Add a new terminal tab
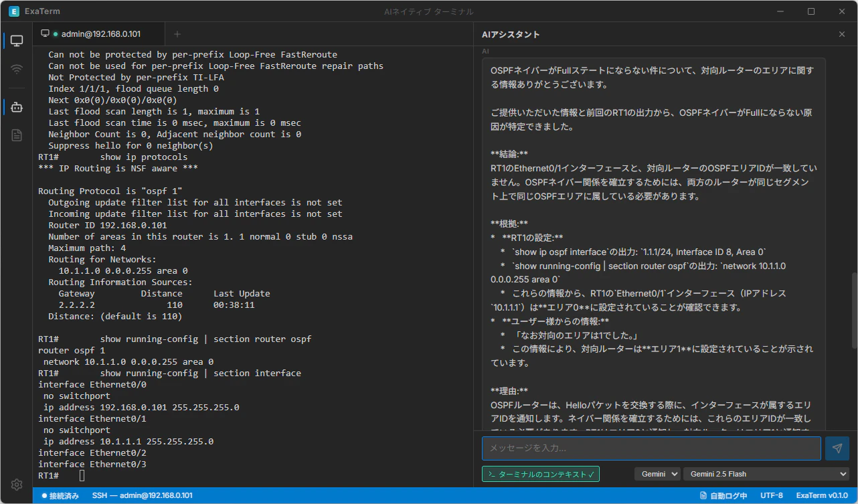Viewport: 858px width, 504px height. [177, 33]
